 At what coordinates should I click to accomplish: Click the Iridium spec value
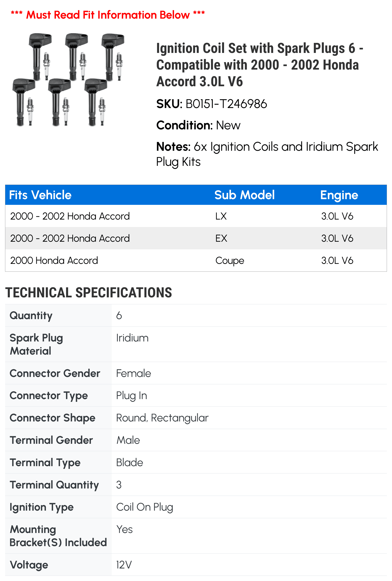pyautogui.click(x=132, y=338)
